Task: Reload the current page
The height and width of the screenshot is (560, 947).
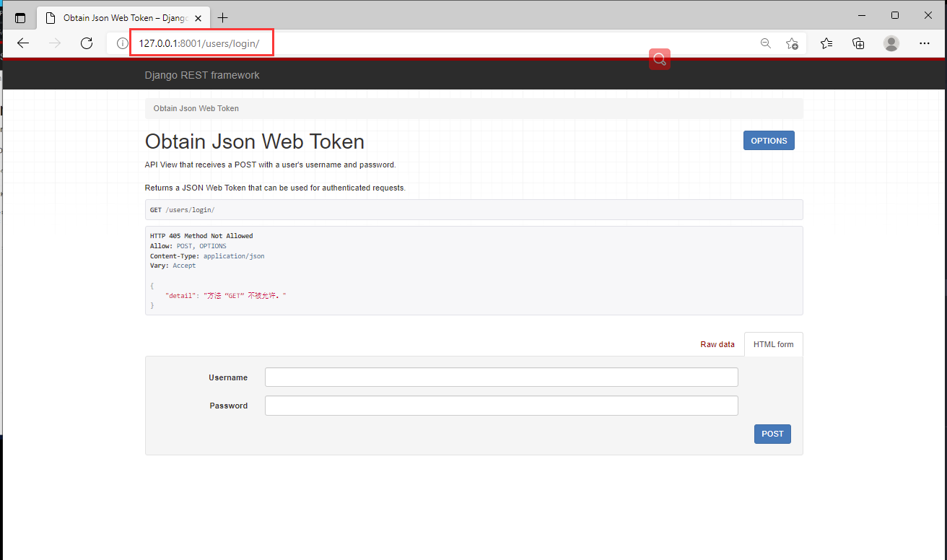Action: pos(87,43)
